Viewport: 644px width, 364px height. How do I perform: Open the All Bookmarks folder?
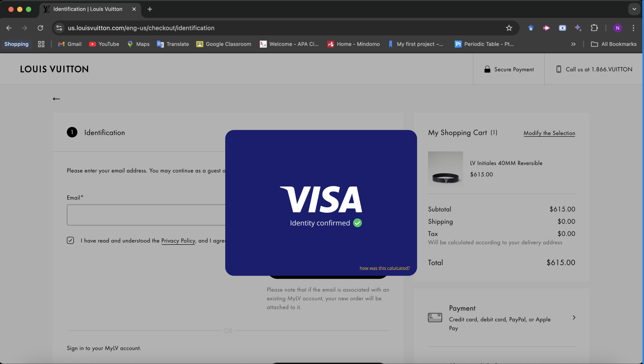click(x=614, y=44)
